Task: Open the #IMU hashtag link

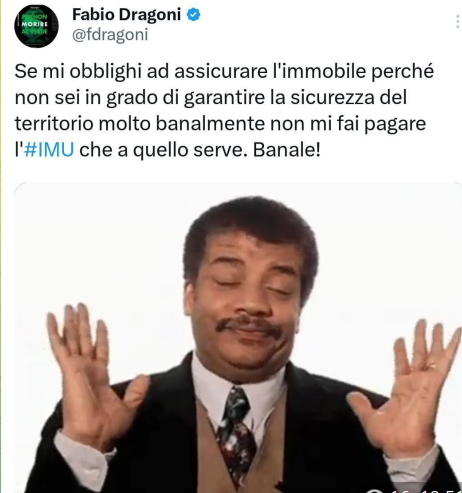Action: (x=49, y=150)
